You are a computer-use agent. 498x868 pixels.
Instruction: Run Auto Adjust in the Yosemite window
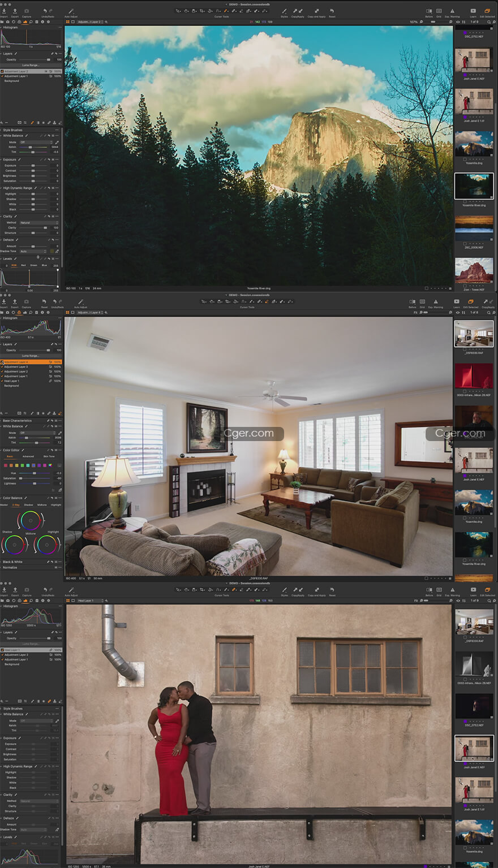click(x=71, y=11)
